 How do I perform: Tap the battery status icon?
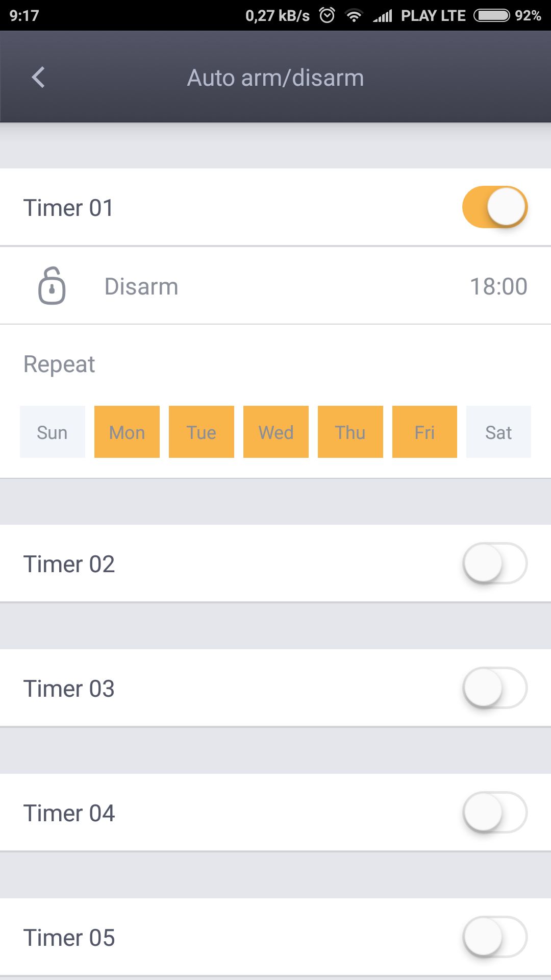[491, 15]
